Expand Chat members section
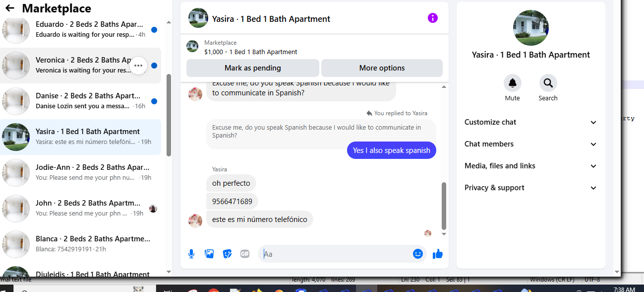 pyautogui.click(x=530, y=144)
